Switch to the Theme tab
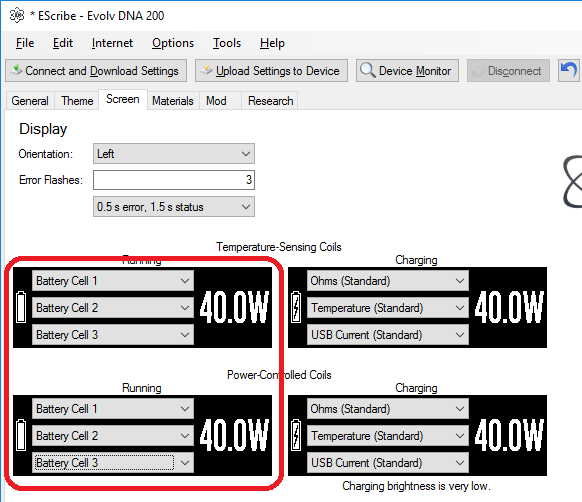Image resolution: width=582 pixels, height=502 pixels. (77, 101)
